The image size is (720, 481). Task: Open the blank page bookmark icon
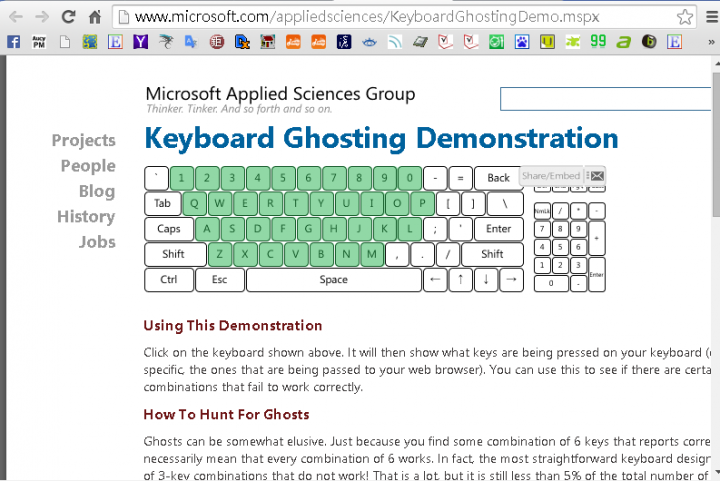pyautogui.click(x=65, y=42)
